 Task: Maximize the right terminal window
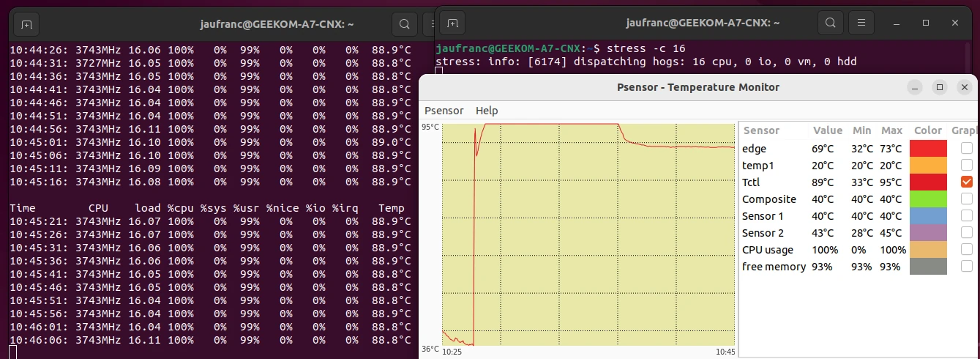[x=925, y=23]
